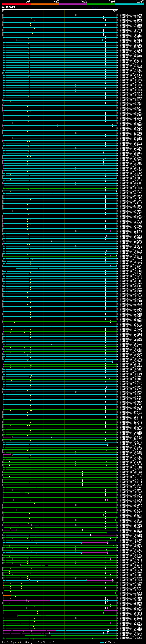Click the UniRef100_A5DAQ8 label
The height and width of the screenshot is (644, 146).
[x=131, y=610]
